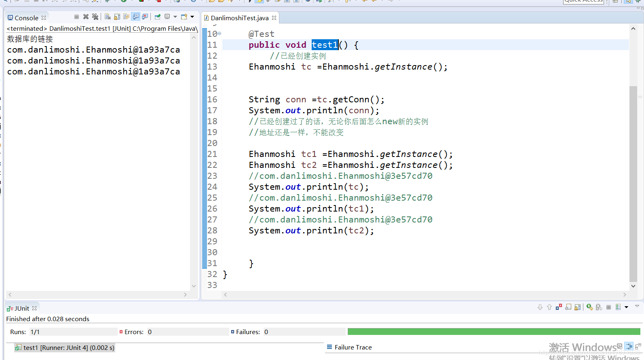The width and height of the screenshot is (644, 360).
Task: Toggle Console Scroll Lock
Action: pyautogui.click(x=117, y=17)
